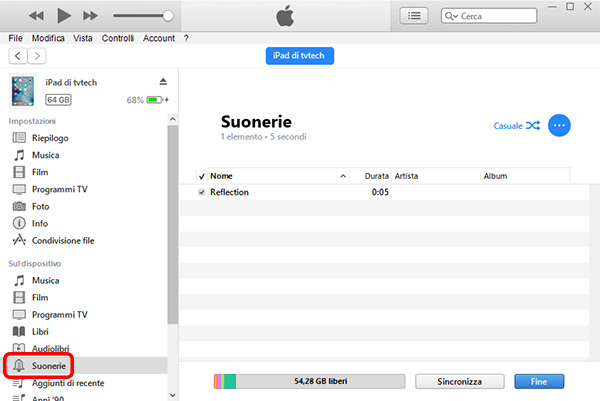Open the list view icon near search
The width and height of the screenshot is (600, 401).
414,16
